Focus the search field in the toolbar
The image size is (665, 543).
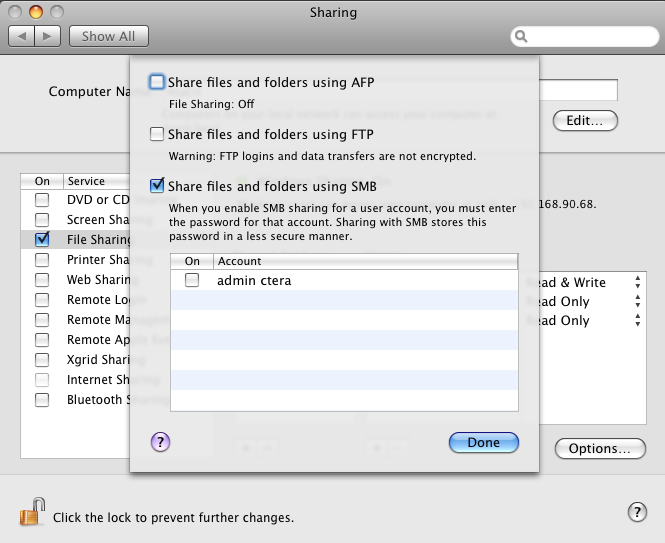pyautogui.click(x=584, y=37)
